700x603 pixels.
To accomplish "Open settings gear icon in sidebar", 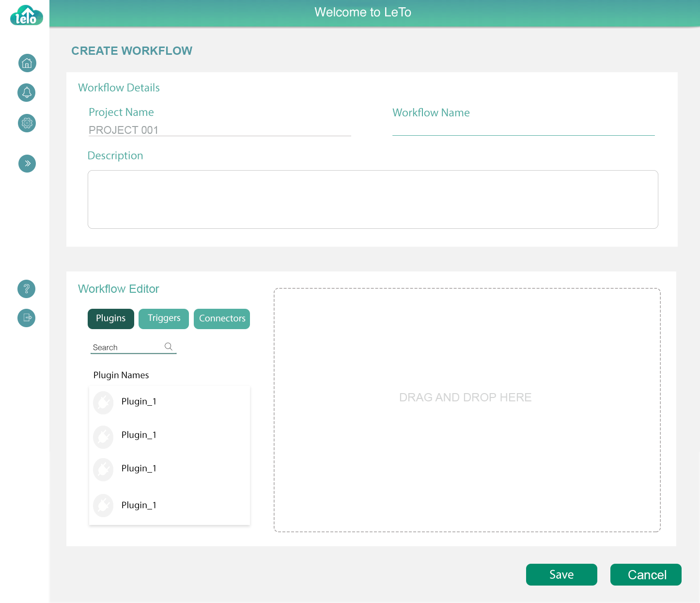I will pyautogui.click(x=27, y=123).
